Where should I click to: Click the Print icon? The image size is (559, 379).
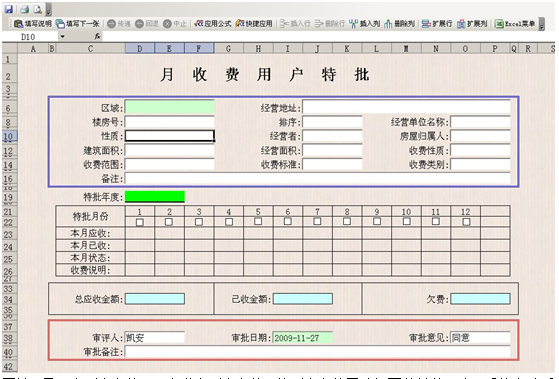pyautogui.click(x=25, y=9)
